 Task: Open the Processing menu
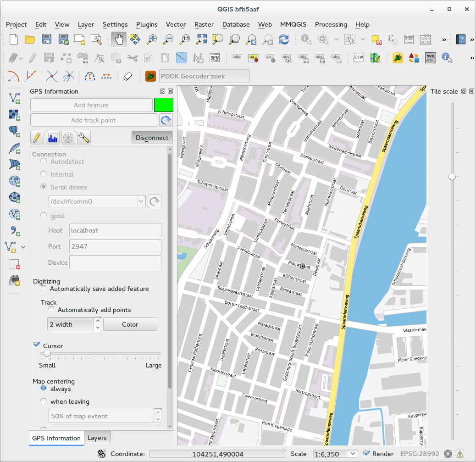(331, 24)
